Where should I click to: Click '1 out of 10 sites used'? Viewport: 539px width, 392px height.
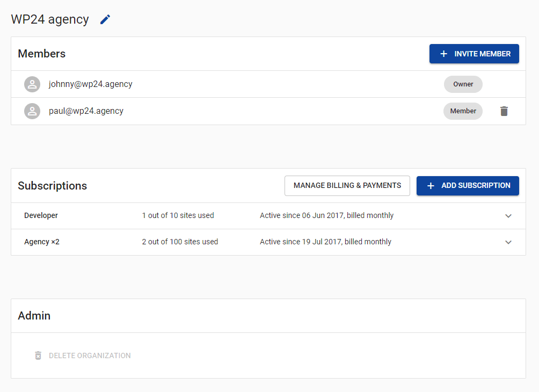coord(178,216)
